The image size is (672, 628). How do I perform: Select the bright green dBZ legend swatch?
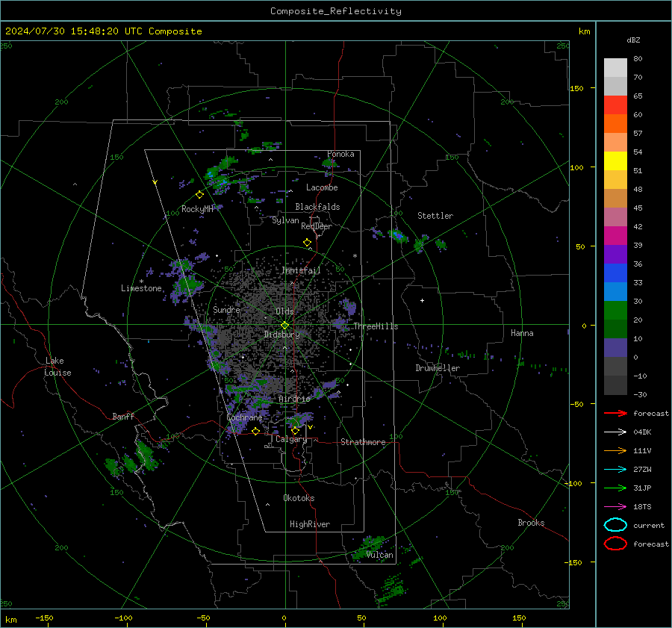coord(615,311)
